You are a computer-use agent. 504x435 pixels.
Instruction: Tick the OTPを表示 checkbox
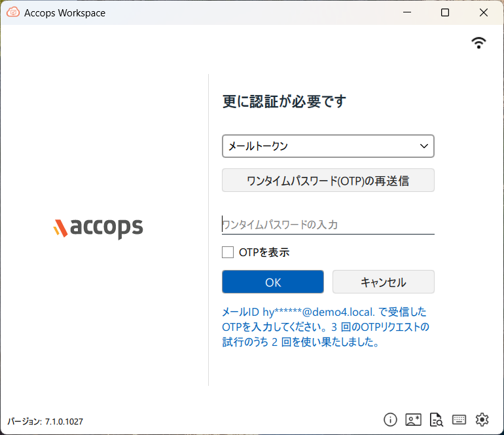(x=228, y=252)
